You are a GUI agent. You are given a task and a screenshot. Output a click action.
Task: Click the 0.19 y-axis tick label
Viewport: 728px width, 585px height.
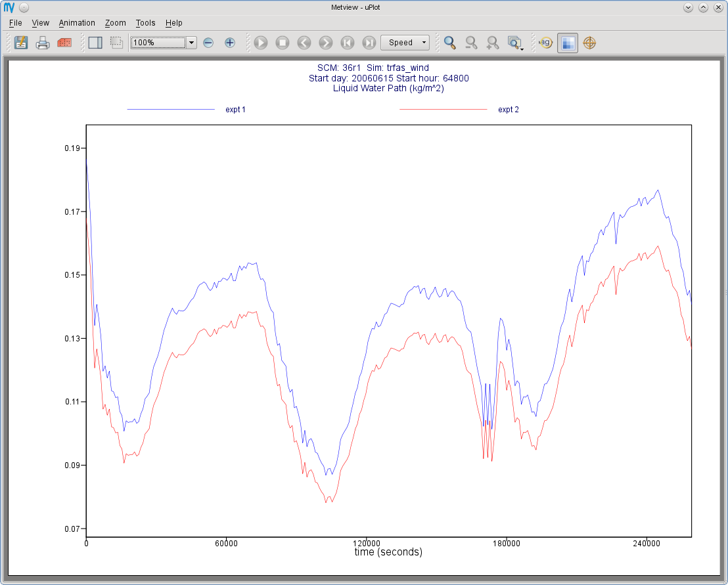72,148
